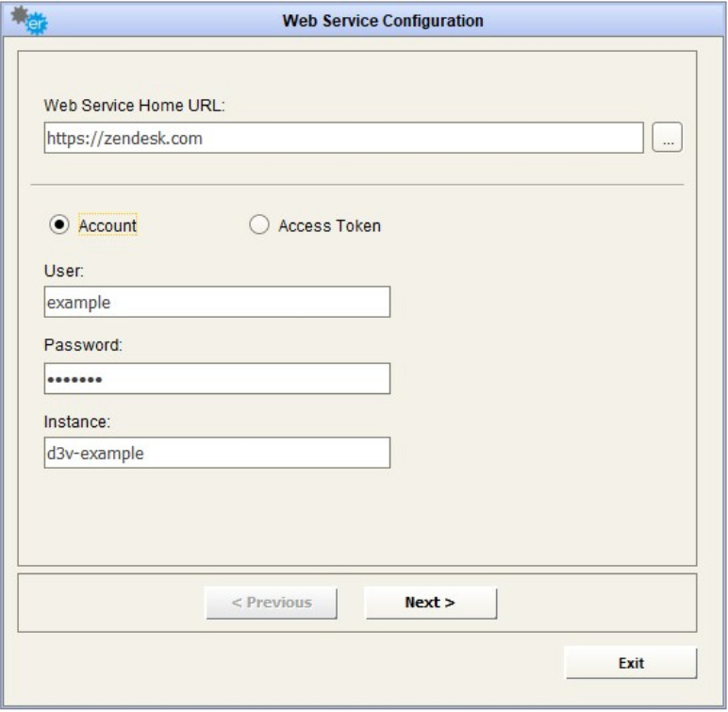The image size is (728, 712).
Task: Focus the User text field
Action: pyautogui.click(x=217, y=303)
